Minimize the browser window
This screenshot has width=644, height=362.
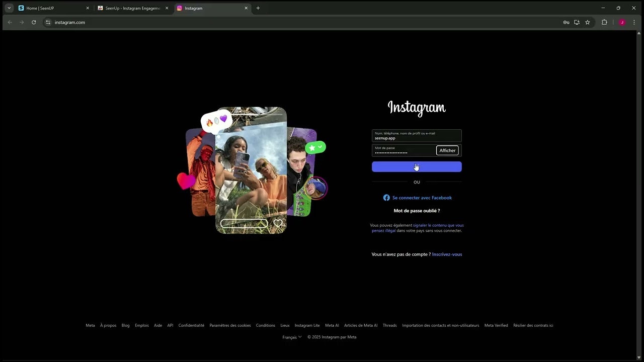[x=603, y=8]
